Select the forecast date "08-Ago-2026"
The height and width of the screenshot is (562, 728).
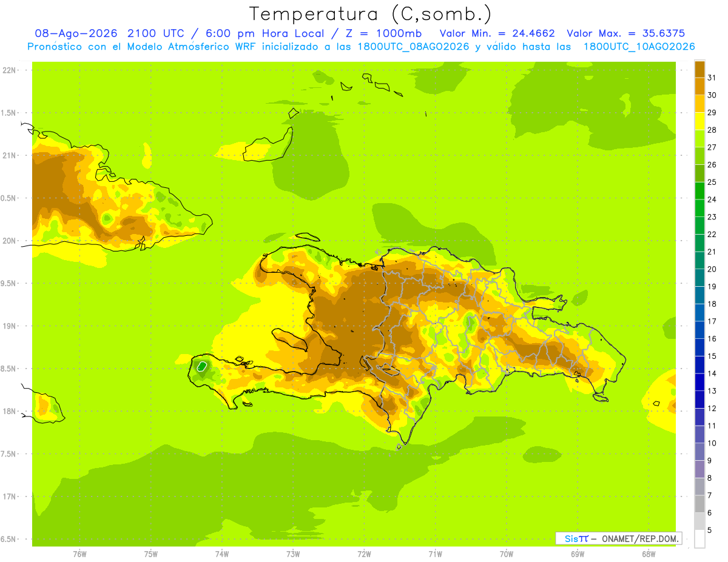[76, 33]
